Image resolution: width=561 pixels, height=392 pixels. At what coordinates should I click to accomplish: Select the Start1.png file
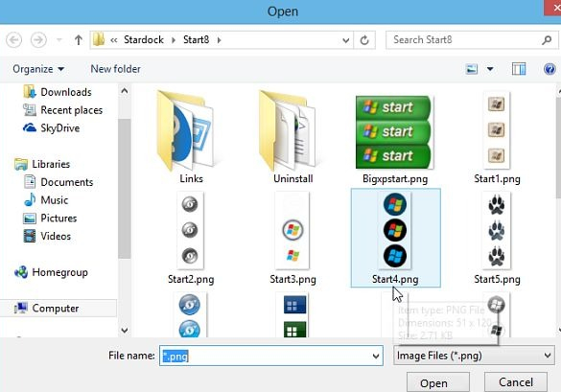497,138
